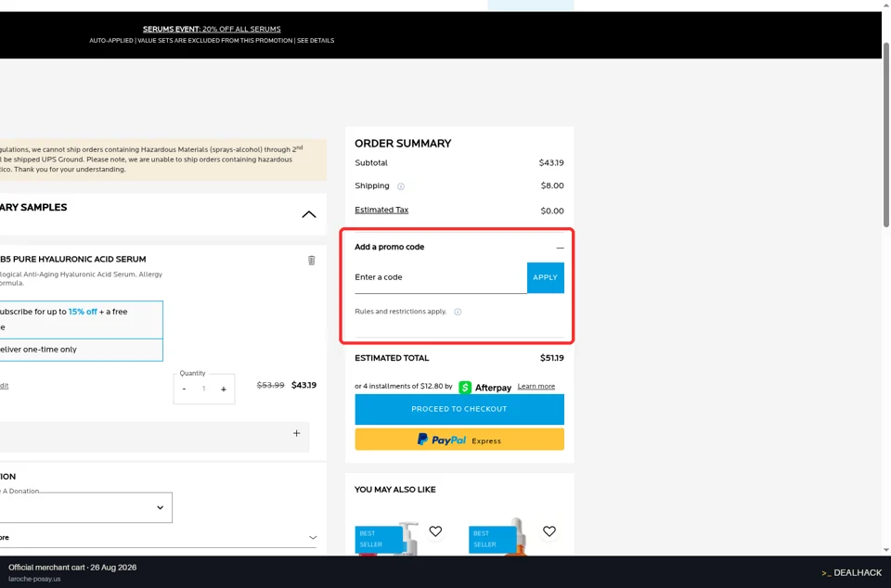Open Serums Event 20% off banner link
This screenshot has height=588, width=891.
212,29
